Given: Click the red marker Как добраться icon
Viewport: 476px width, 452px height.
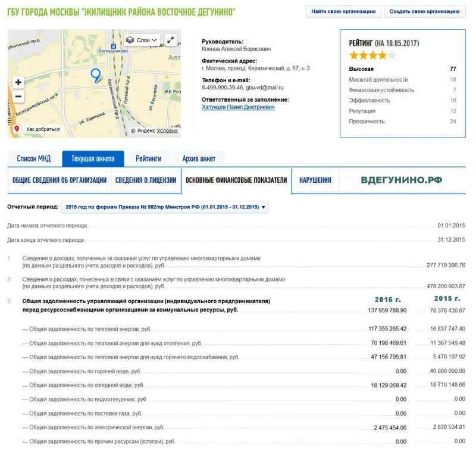Looking at the screenshot, I should point(17,129).
